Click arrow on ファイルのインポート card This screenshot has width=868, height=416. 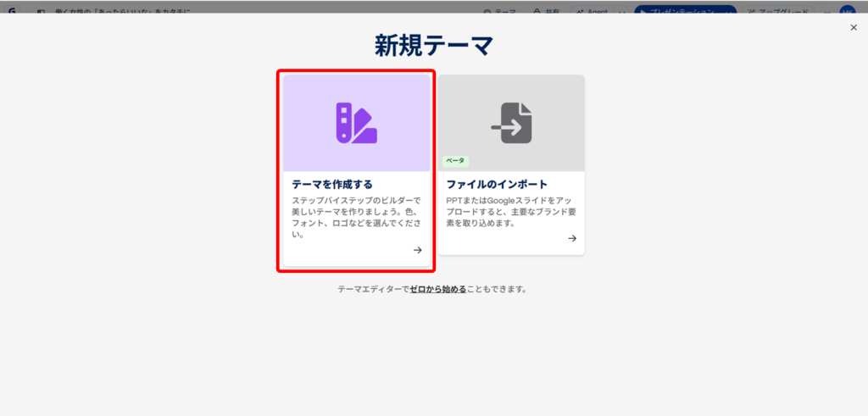tap(572, 239)
